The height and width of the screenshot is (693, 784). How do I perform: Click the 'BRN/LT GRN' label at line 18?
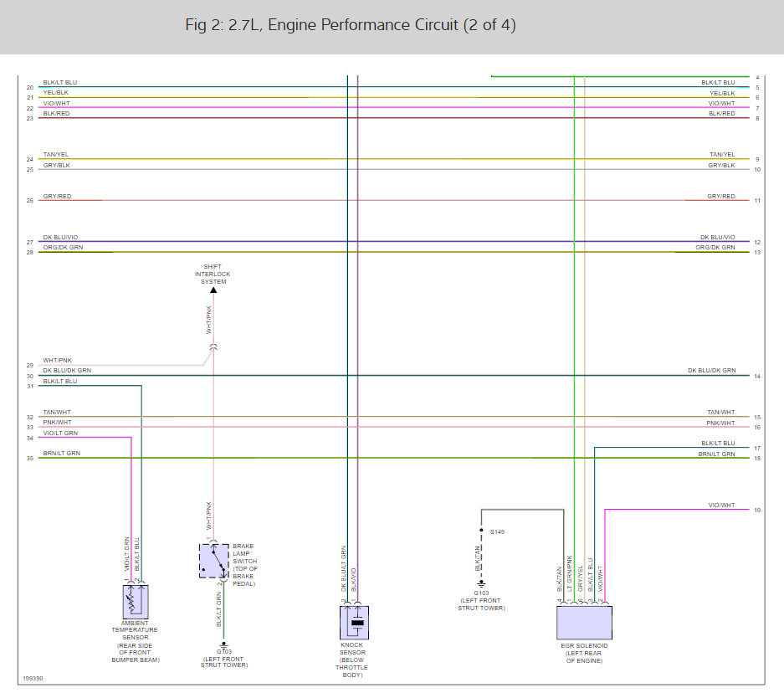(716, 454)
